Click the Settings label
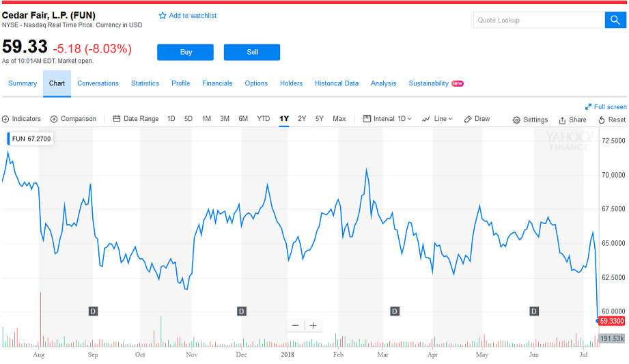This screenshot has width=629, height=364. [x=535, y=120]
